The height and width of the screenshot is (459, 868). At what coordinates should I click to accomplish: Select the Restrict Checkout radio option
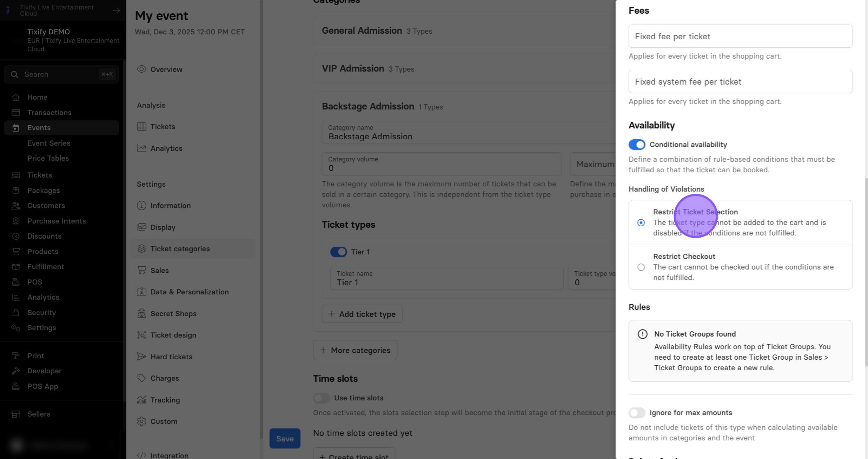click(641, 267)
